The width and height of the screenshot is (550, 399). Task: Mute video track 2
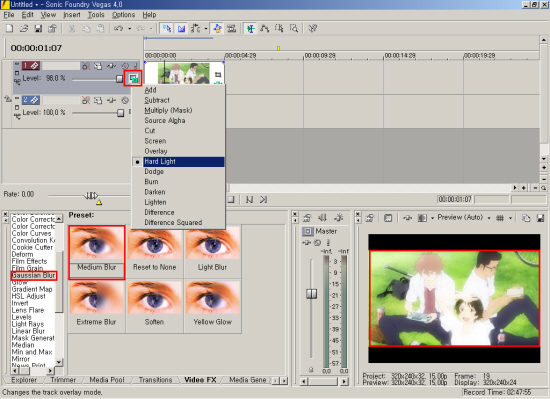coord(125,101)
